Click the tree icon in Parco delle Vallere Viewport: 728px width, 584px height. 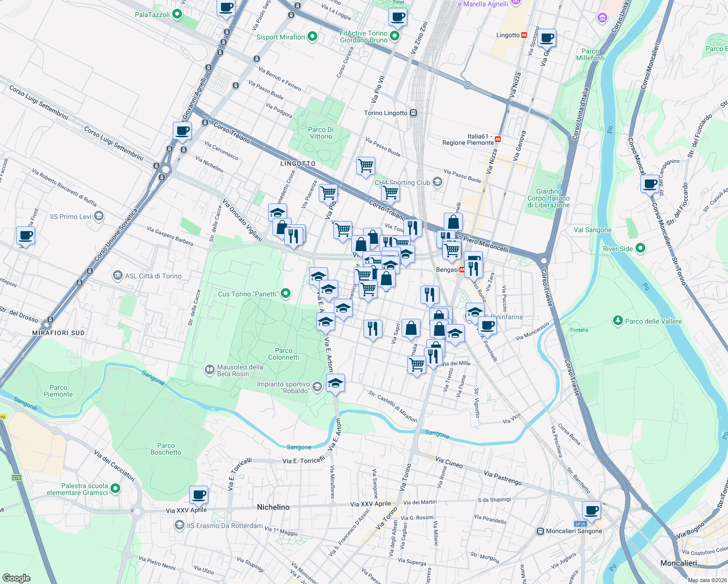pos(618,321)
